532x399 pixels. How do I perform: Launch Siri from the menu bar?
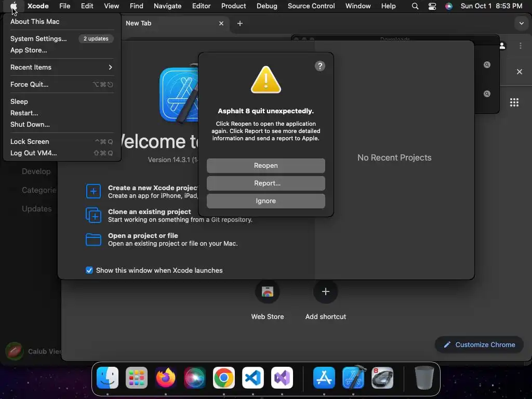(448, 6)
